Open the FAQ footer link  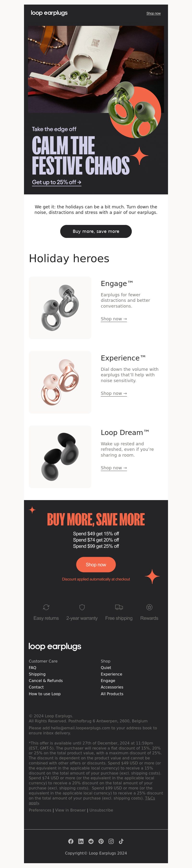point(33,667)
